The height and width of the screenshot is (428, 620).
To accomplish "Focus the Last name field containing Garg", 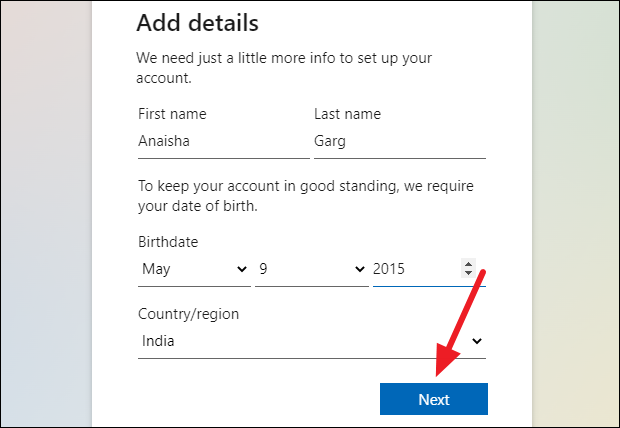I will pyautogui.click(x=398, y=142).
